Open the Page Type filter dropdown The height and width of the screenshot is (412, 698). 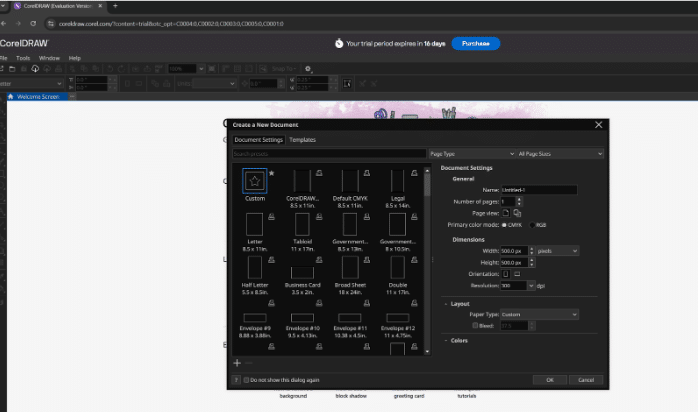click(x=472, y=153)
